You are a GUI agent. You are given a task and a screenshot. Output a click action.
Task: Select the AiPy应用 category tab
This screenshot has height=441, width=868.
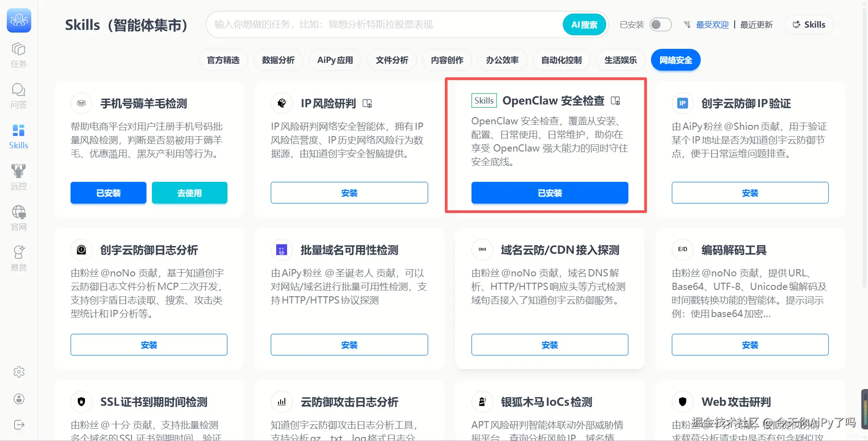pos(335,60)
